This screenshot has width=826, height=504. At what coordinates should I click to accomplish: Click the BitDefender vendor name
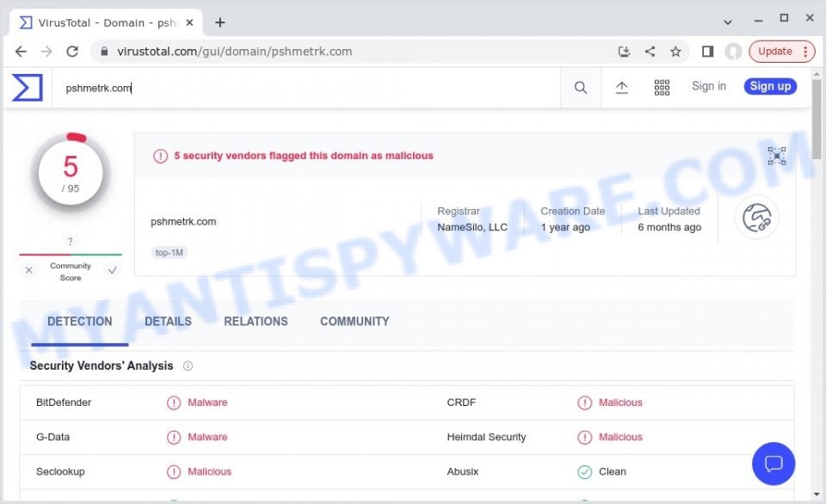[64, 403]
